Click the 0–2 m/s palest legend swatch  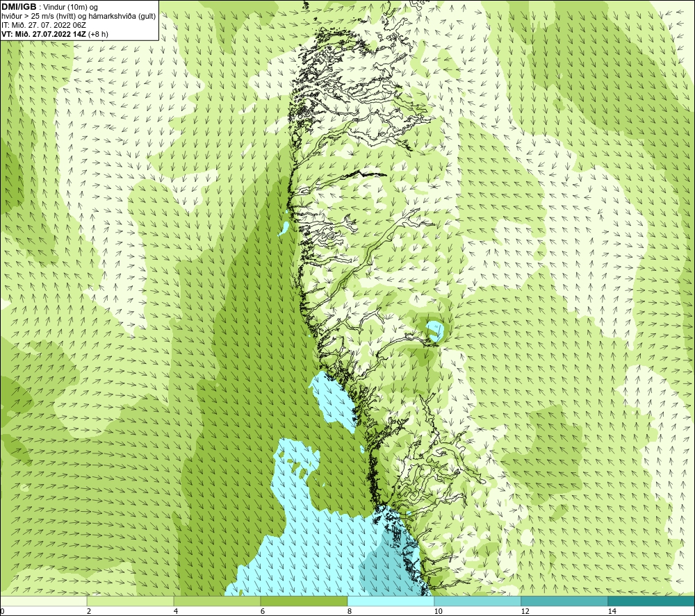43,601
